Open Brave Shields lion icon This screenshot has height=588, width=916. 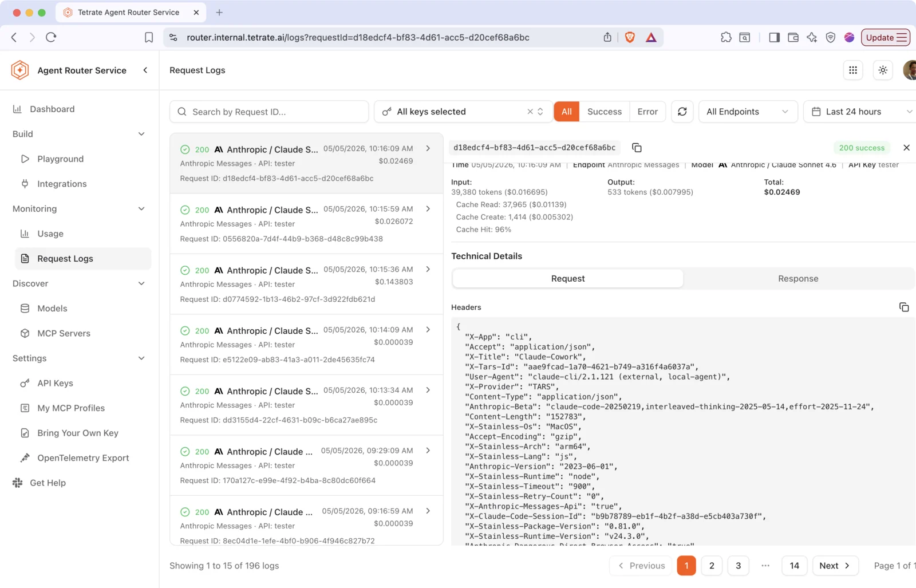(630, 37)
